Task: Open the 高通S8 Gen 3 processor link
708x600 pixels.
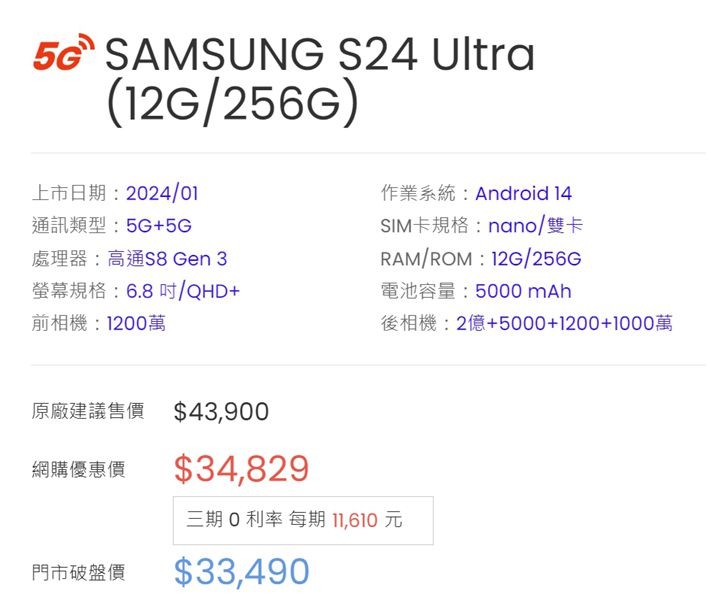Action: (167, 259)
